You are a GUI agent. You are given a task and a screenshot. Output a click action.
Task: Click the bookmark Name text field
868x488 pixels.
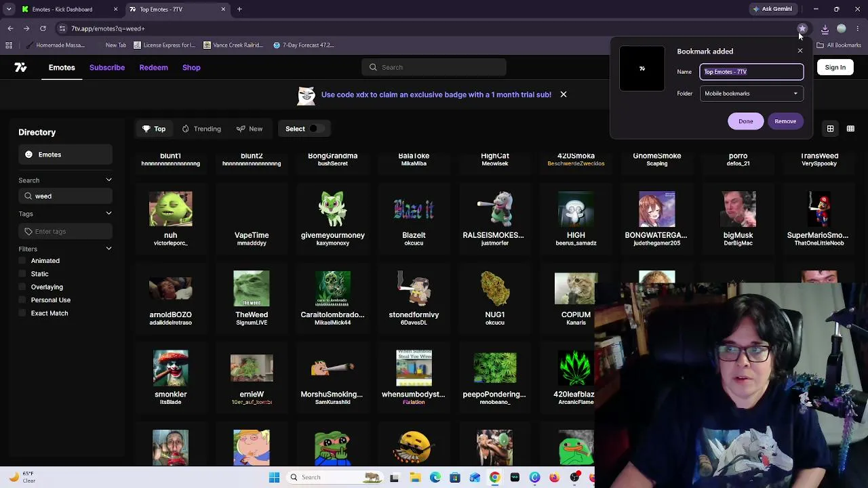(751, 72)
